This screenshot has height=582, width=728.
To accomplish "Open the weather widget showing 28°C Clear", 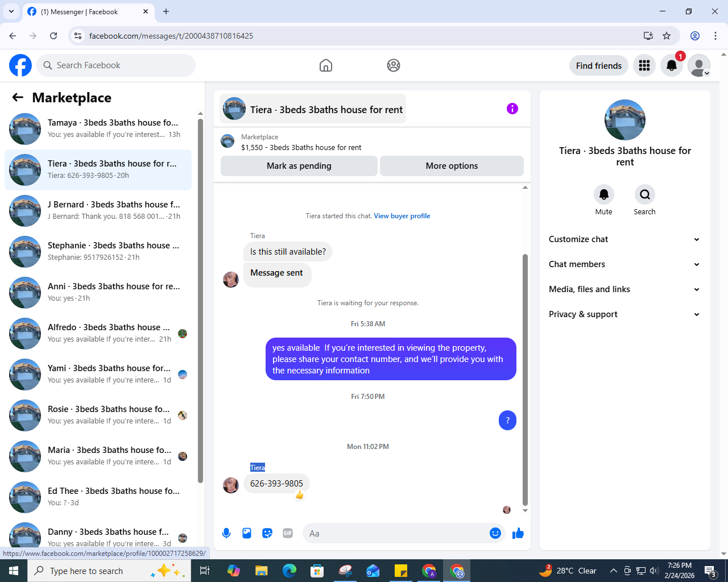I will (x=568, y=571).
